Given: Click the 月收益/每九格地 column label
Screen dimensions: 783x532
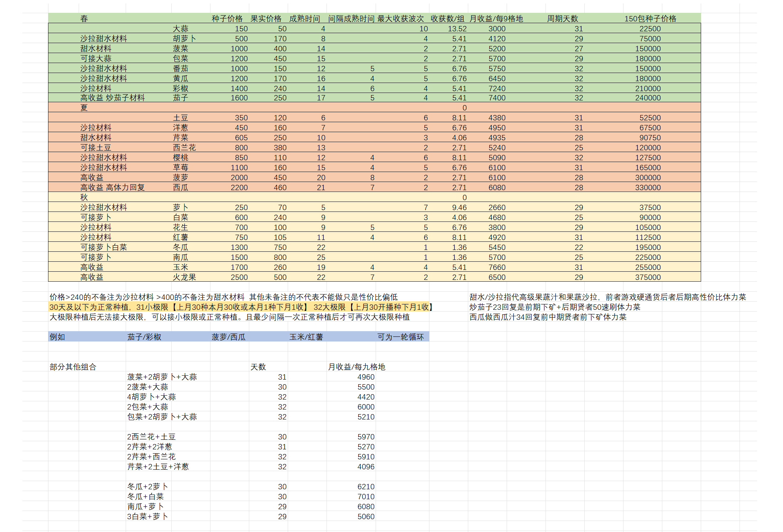Looking at the screenshot, I should pyautogui.click(x=357, y=367).
